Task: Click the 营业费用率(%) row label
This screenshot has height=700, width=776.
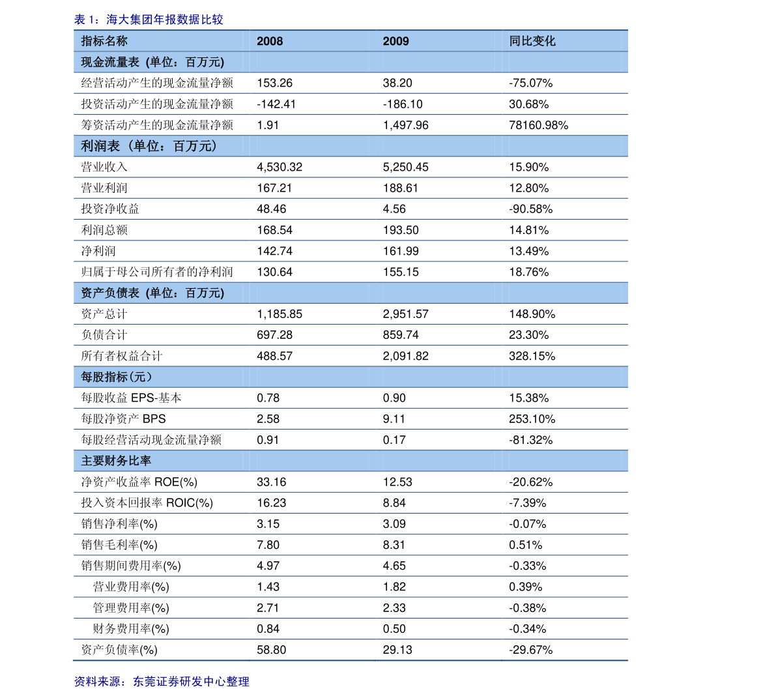Action: click(131, 587)
